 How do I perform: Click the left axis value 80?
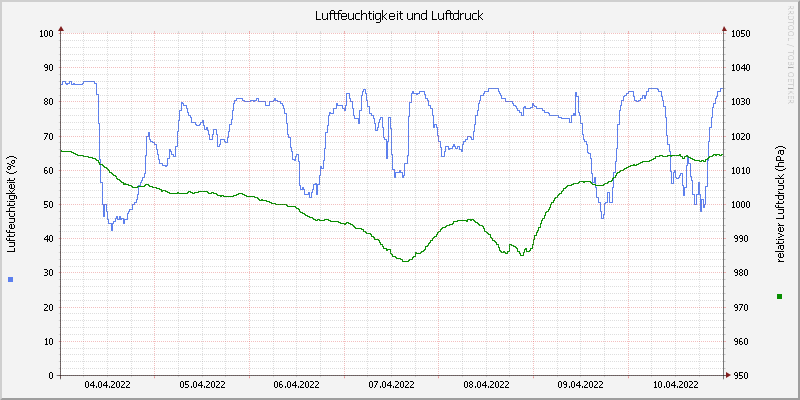pyautogui.click(x=48, y=102)
